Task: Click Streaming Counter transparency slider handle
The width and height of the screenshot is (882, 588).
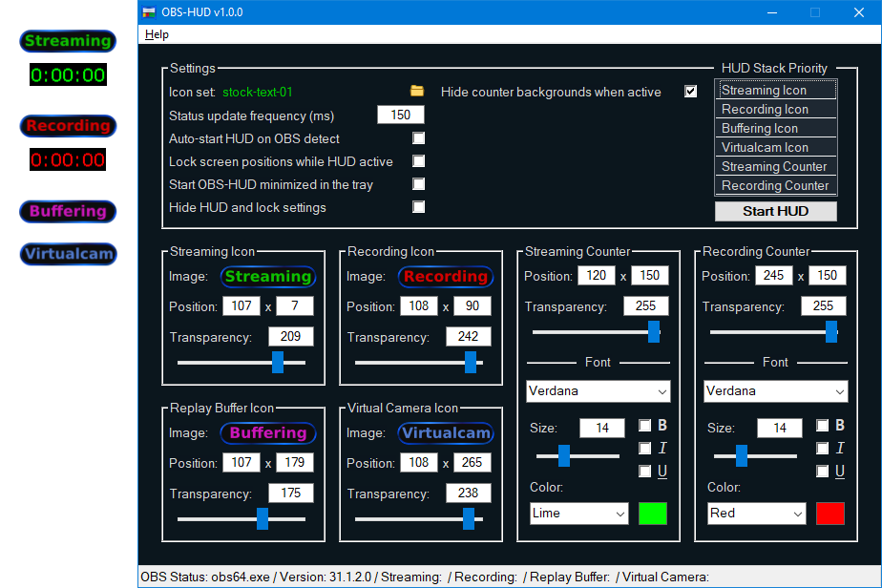Action: point(654,332)
